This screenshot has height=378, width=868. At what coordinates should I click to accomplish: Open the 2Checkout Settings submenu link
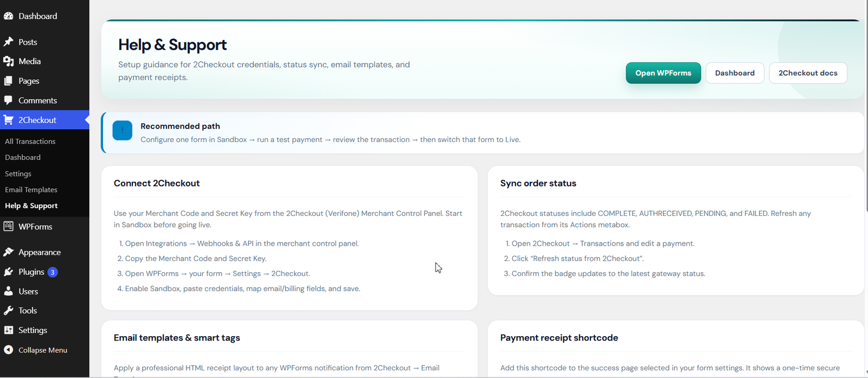click(x=18, y=174)
